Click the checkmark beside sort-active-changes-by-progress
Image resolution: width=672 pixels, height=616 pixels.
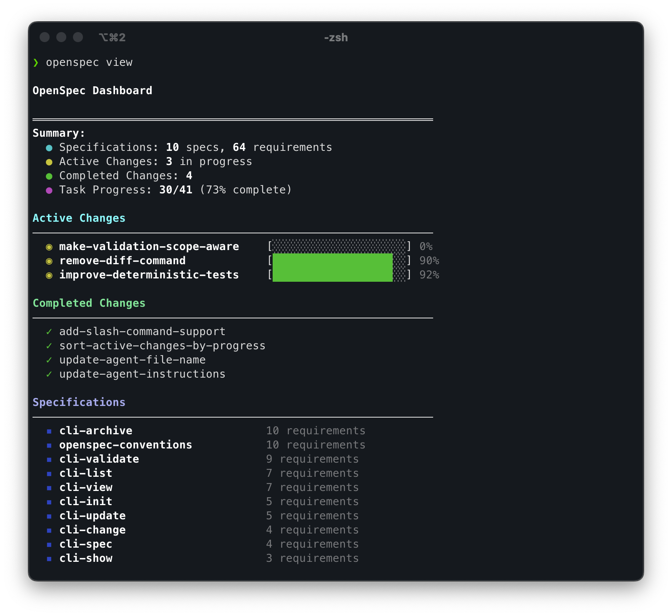[x=49, y=346]
